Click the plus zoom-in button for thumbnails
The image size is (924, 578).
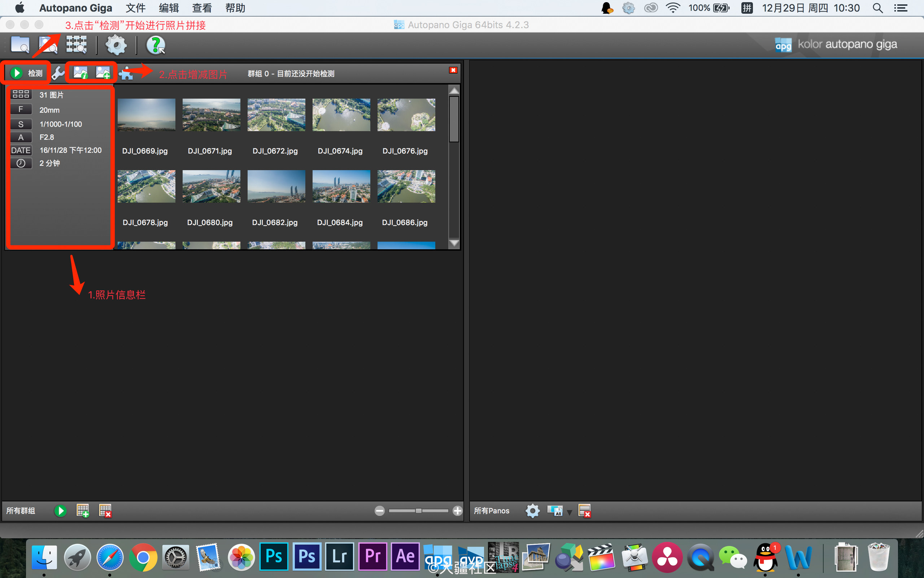click(457, 511)
